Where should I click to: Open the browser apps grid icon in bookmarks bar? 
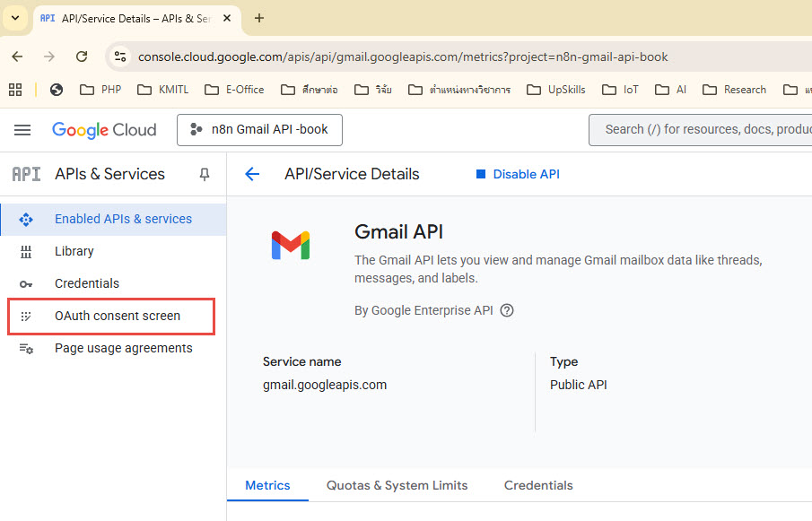(x=15, y=90)
